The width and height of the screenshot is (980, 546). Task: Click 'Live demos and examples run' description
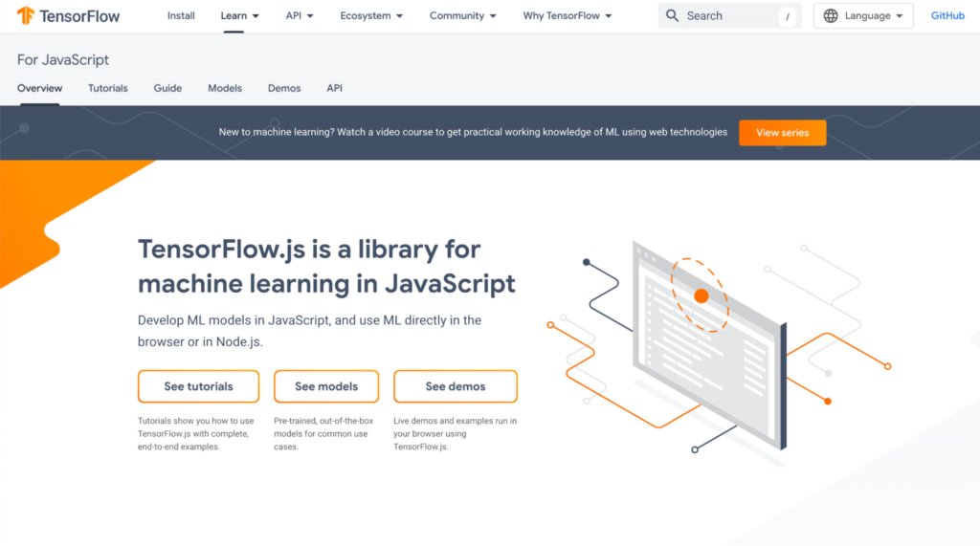[x=455, y=433]
